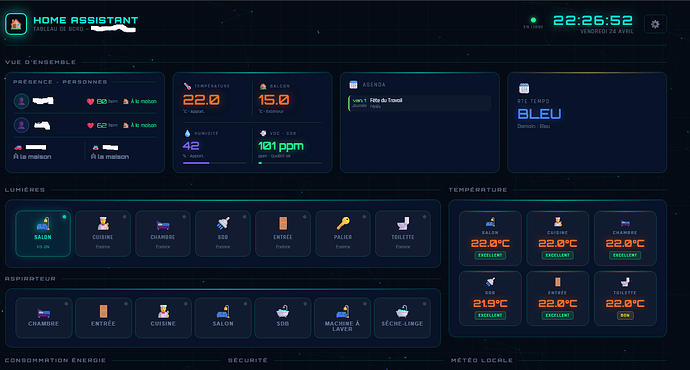
Task: Click the VOC ppm quality bar
Action: click(x=290, y=163)
